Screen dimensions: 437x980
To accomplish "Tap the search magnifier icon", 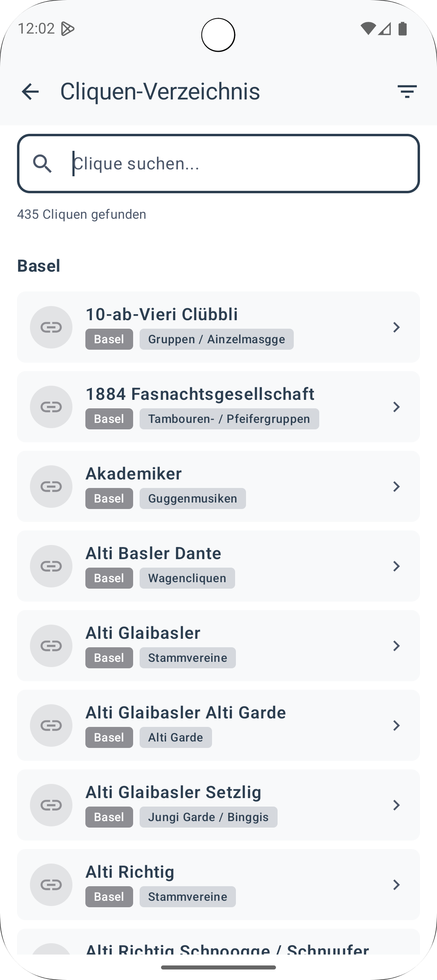I will point(42,164).
